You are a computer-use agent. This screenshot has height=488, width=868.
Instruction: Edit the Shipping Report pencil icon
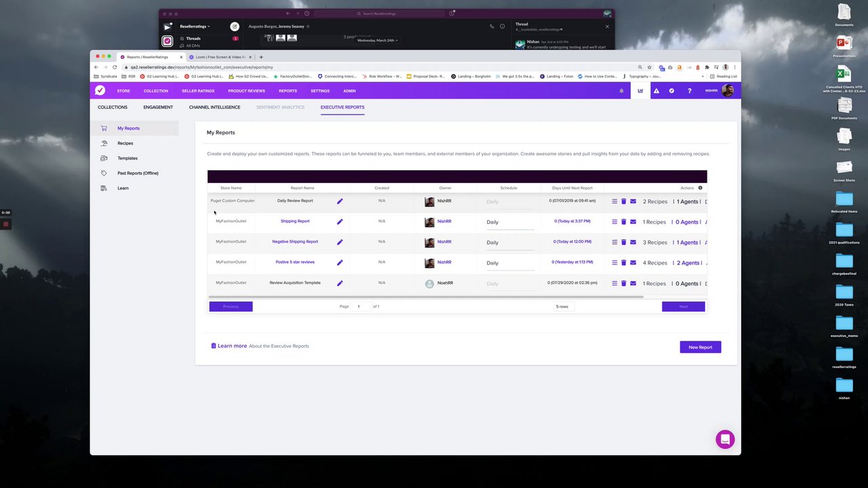(x=340, y=222)
